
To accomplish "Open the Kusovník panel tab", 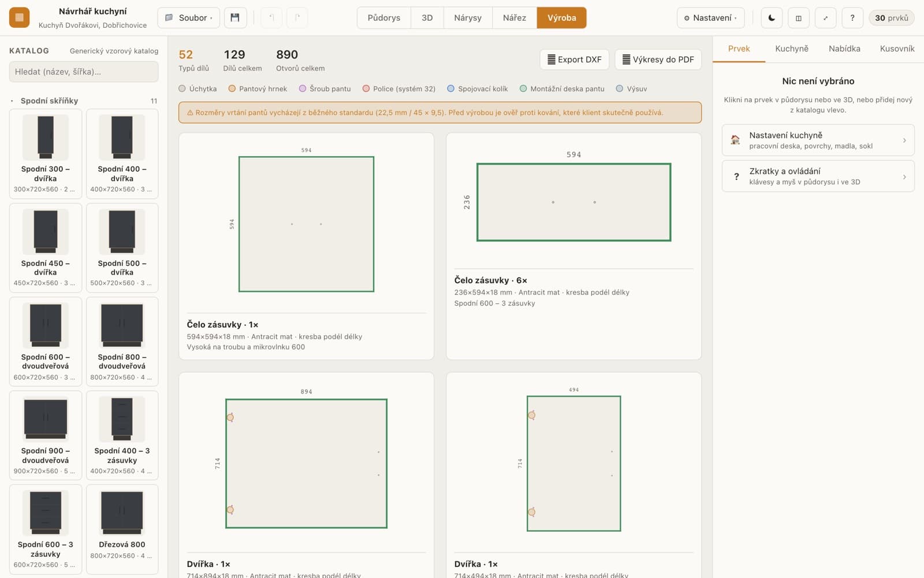I will coord(897,49).
